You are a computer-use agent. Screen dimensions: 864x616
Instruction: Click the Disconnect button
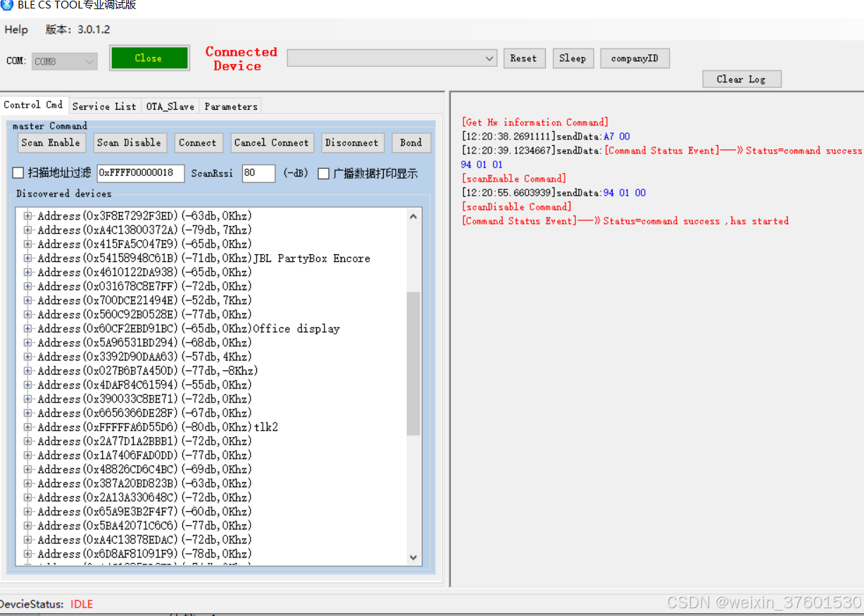(352, 142)
